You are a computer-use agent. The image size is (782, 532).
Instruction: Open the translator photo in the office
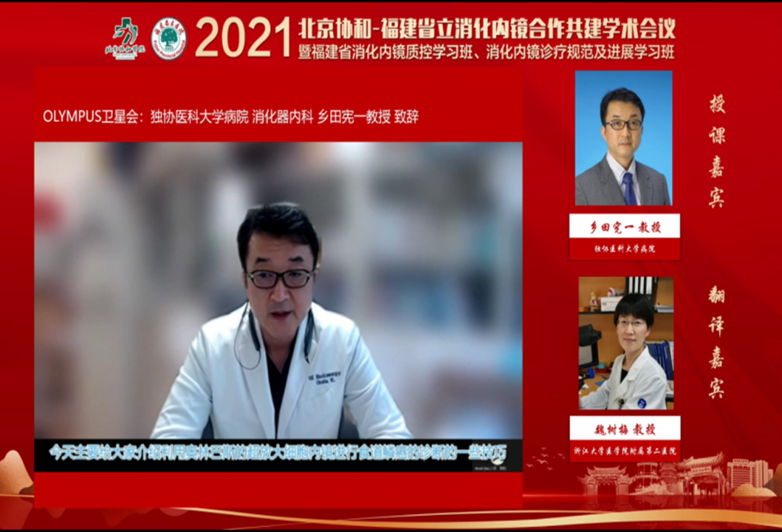click(626, 343)
